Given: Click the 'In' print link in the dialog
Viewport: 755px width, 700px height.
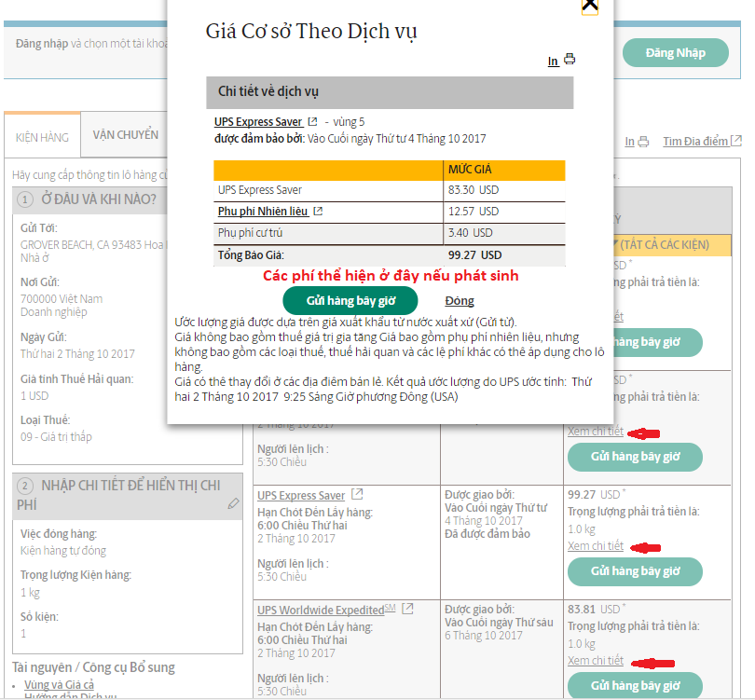Looking at the screenshot, I should (553, 62).
